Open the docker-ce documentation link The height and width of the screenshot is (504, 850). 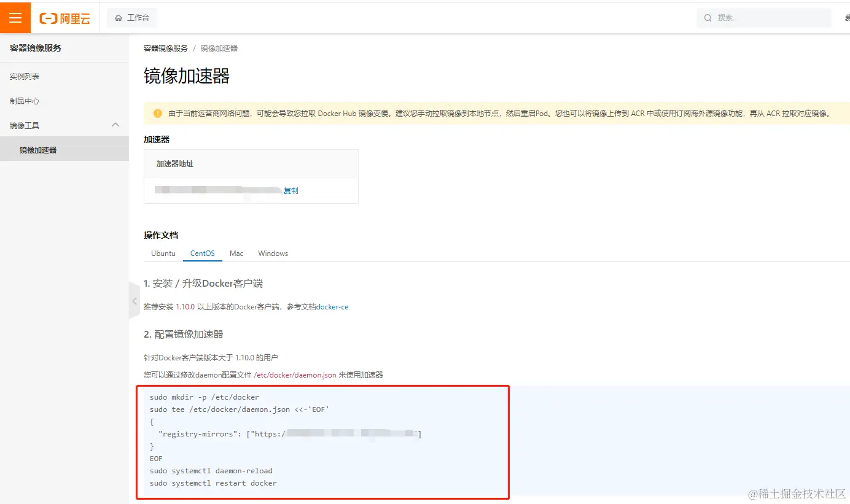click(x=332, y=307)
